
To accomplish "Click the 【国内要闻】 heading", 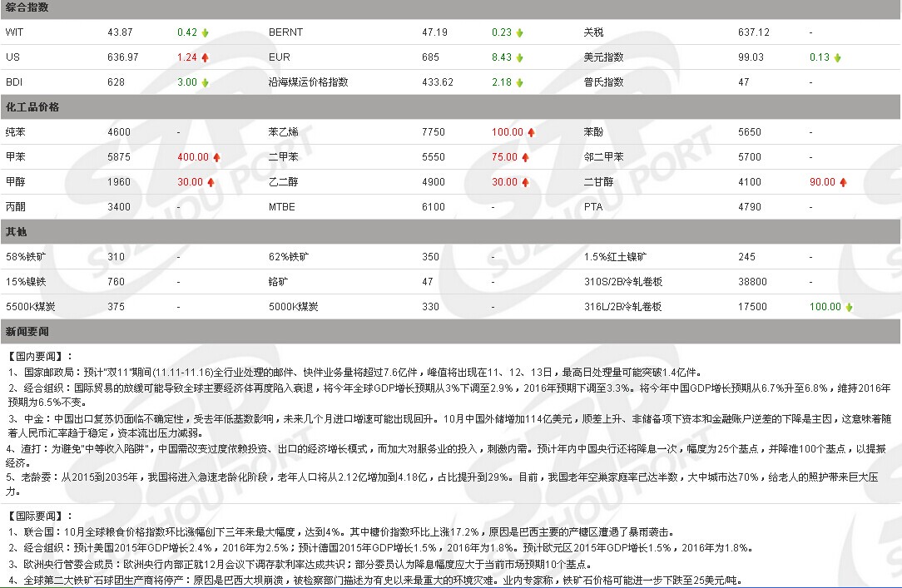I will [40, 356].
